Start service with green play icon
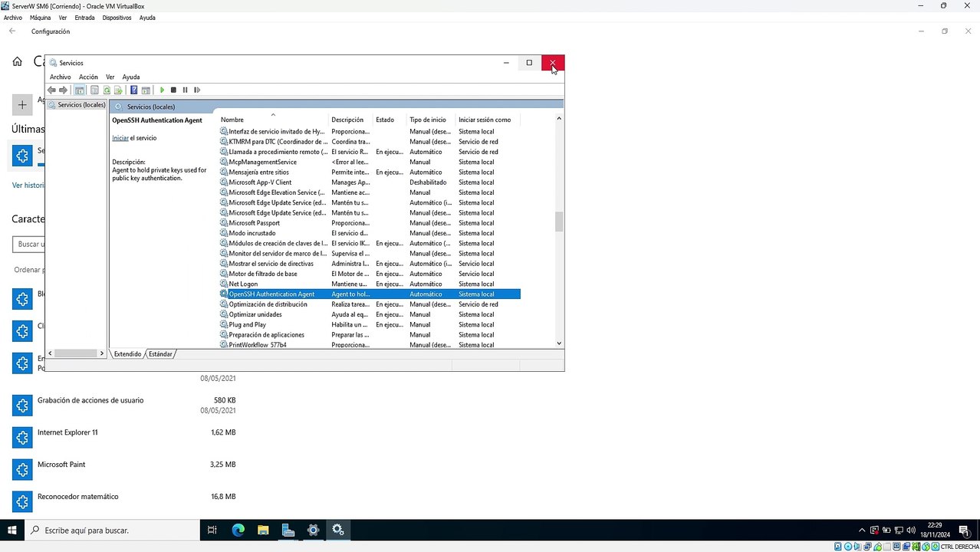Viewport: 980px width, 552px height. click(162, 90)
